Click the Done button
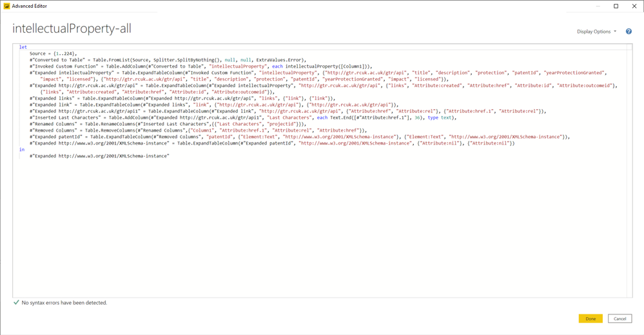The image size is (644, 335). 590,319
